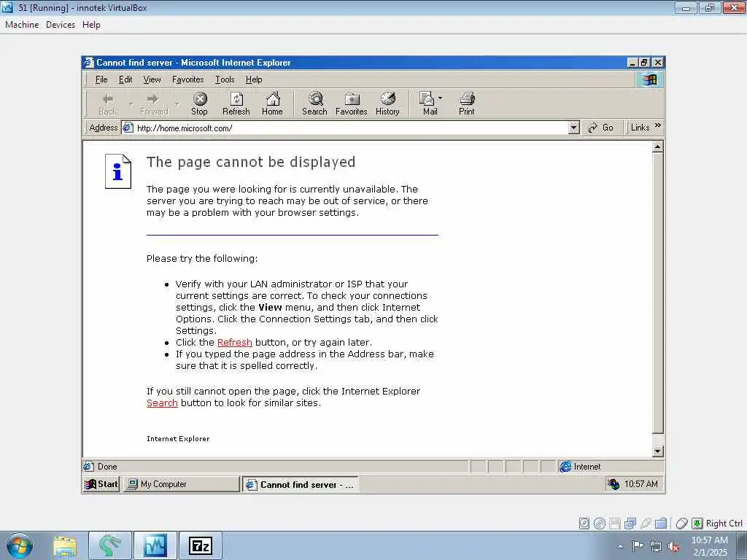Click VirtualBox optical disk status icon
The height and width of the screenshot is (560, 747).
pos(600,524)
